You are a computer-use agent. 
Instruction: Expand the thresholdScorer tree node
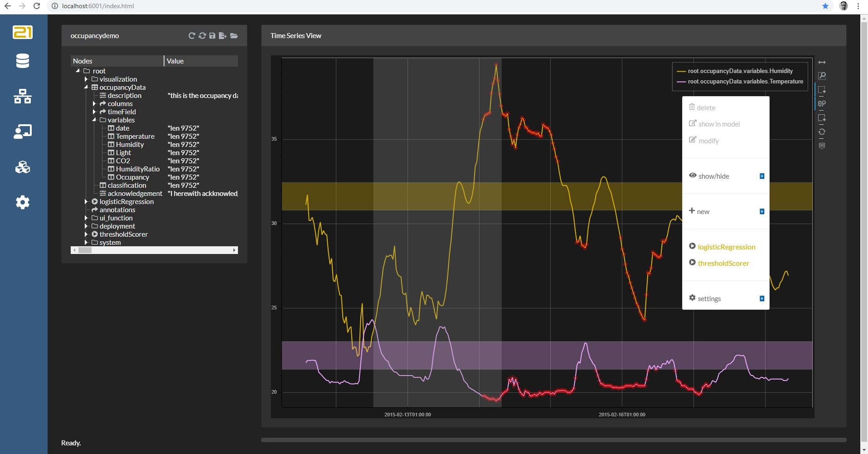tap(86, 234)
